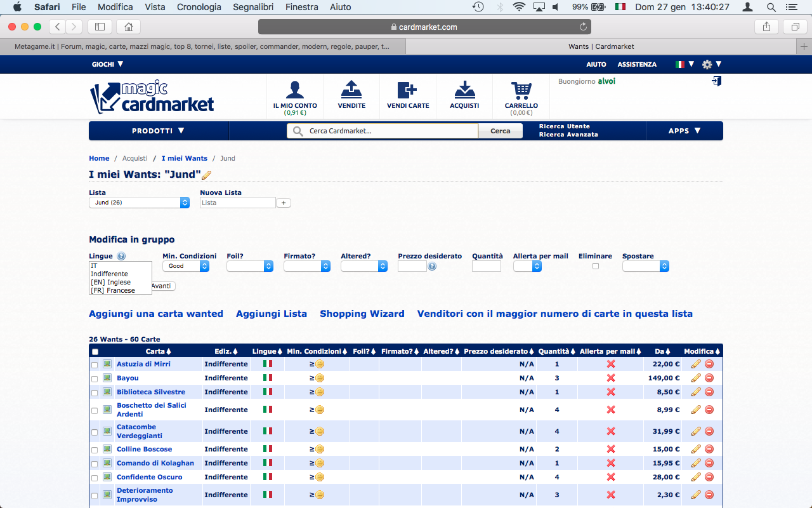Open the Altered? dropdown

click(x=364, y=266)
